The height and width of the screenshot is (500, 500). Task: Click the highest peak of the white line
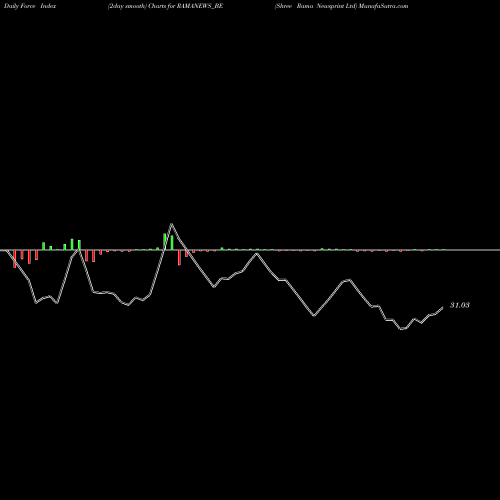pyautogui.click(x=171, y=224)
